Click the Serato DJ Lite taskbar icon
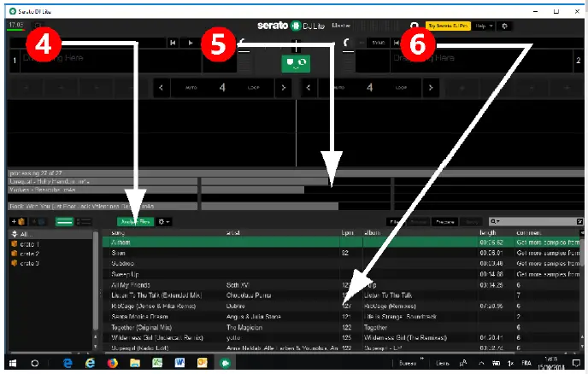This screenshot has width=588, height=374. click(x=225, y=363)
